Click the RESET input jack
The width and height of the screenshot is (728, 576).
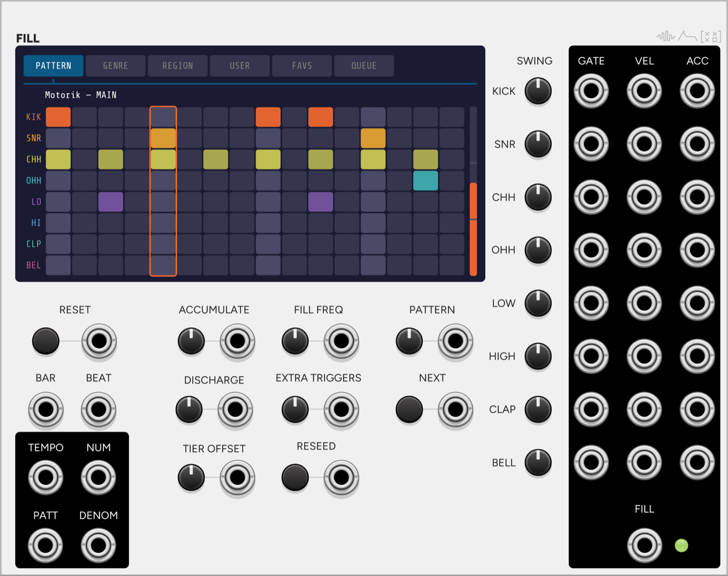(x=99, y=342)
